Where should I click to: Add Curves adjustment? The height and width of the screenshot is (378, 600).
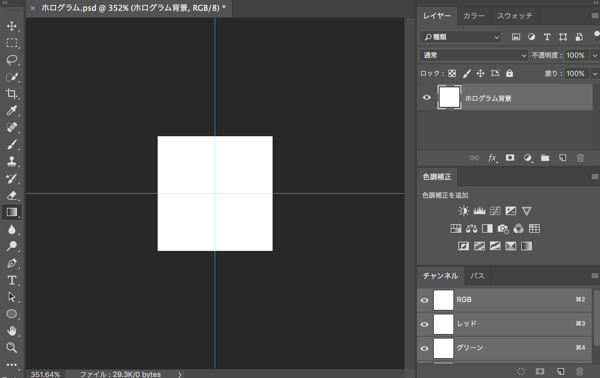[495, 211]
